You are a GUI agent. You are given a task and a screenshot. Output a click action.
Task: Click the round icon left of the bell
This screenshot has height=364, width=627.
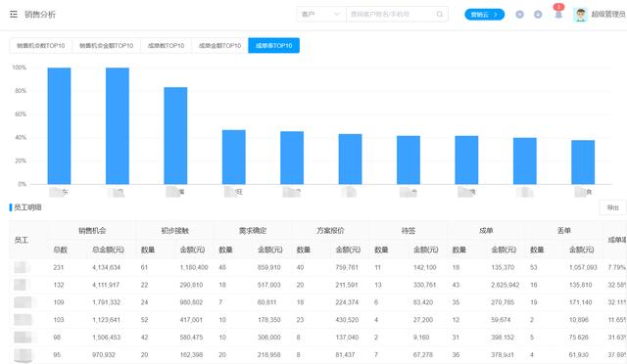click(538, 15)
